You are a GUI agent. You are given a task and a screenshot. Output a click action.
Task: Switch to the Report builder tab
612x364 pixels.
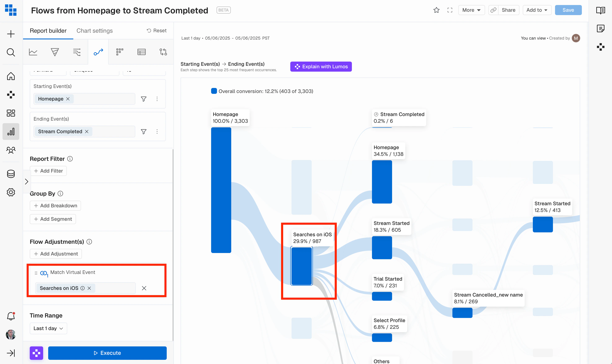click(48, 31)
